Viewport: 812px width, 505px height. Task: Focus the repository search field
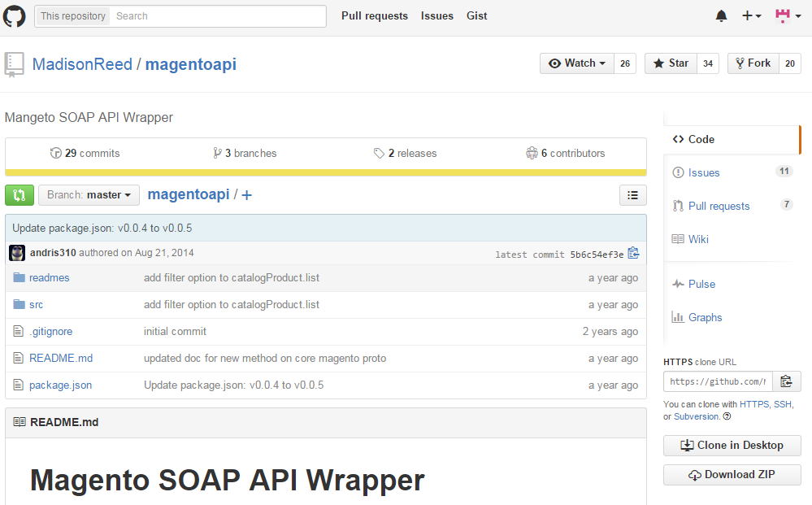pos(218,16)
